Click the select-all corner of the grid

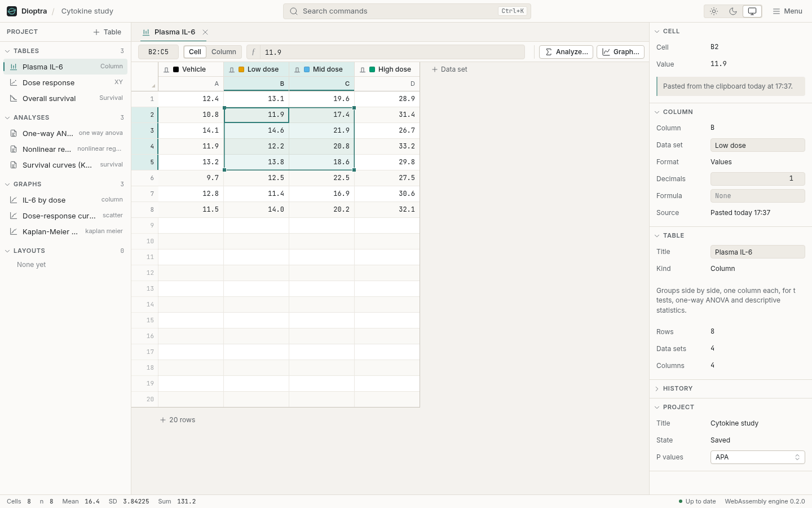coord(145,77)
